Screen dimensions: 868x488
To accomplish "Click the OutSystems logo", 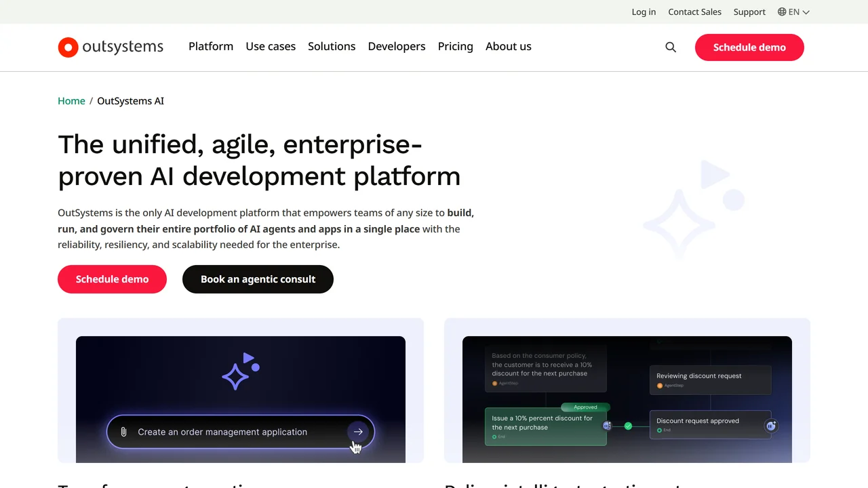I will click(111, 47).
